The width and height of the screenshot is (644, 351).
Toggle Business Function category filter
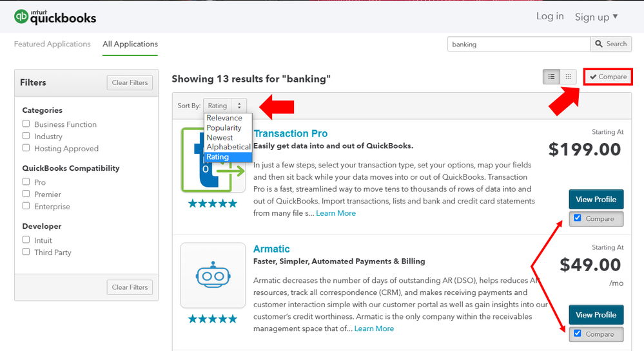tap(26, 124)
